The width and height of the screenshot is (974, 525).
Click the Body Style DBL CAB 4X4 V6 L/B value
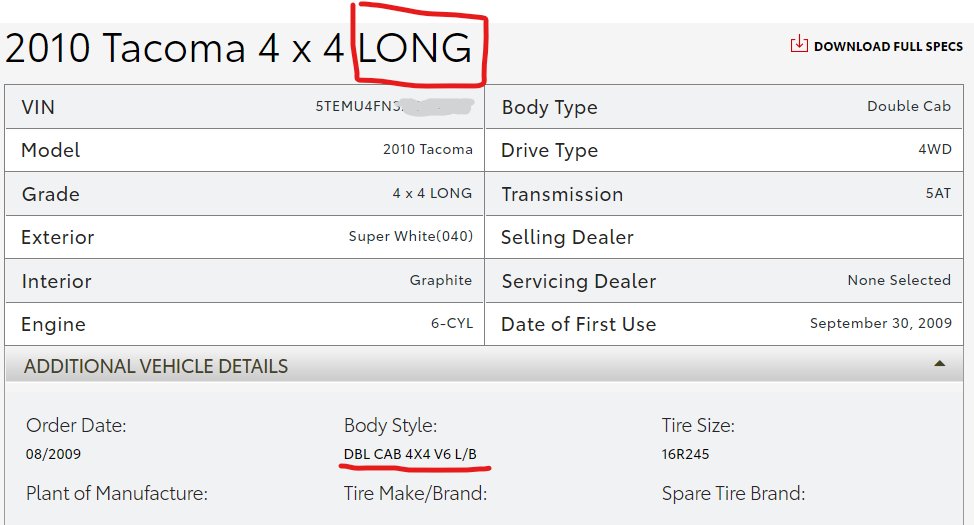pyautogui.click(x=410, y=454)
